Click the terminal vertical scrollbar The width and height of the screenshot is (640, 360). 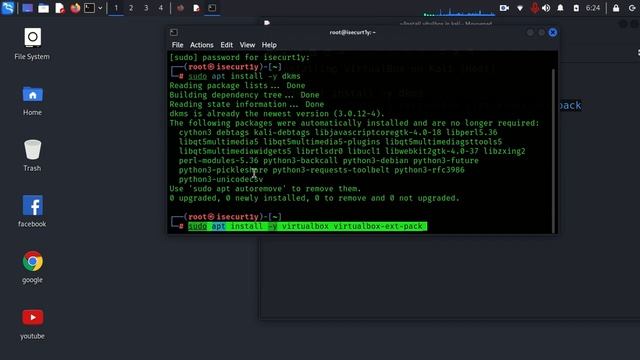coord(553,150)
